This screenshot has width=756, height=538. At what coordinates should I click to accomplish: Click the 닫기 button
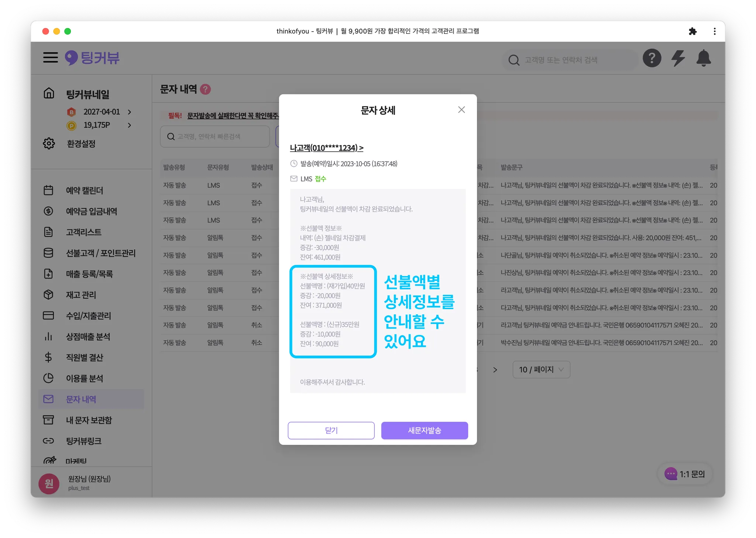tap(331, 430)
